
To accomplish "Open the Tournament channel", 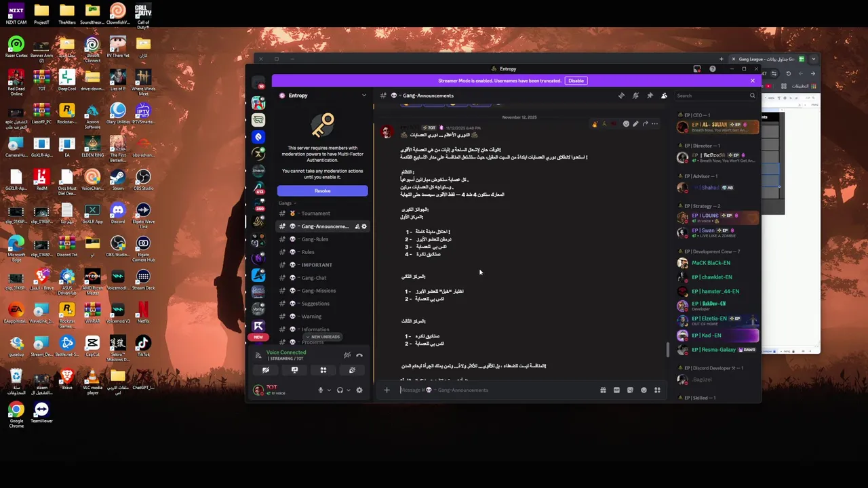I will point(323,213).
